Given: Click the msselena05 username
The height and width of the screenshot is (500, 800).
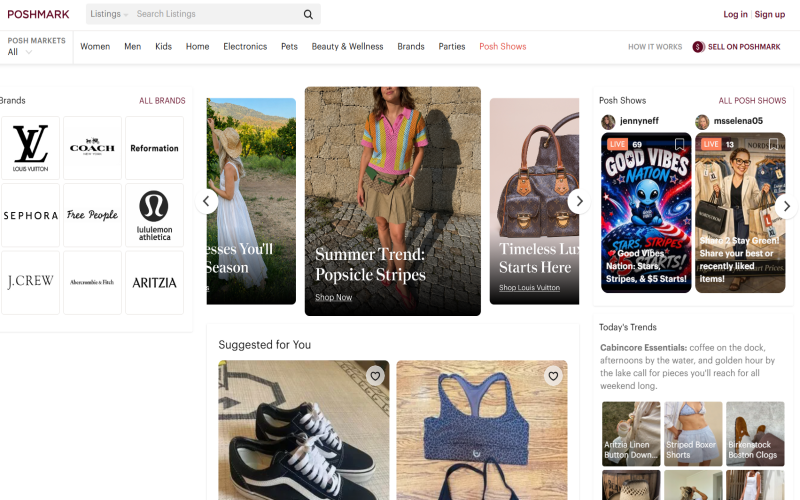Looking at the screenshot, I should point(738,121).
